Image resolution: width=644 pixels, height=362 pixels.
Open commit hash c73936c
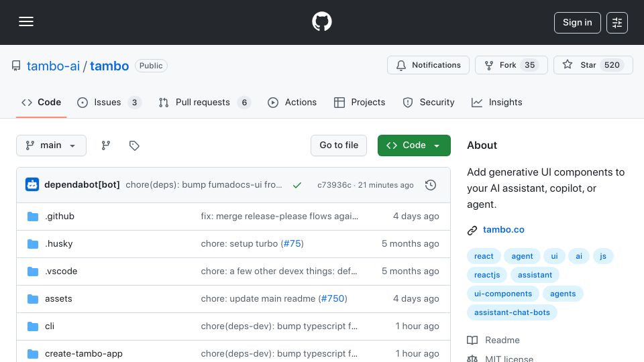click(334, 185)
